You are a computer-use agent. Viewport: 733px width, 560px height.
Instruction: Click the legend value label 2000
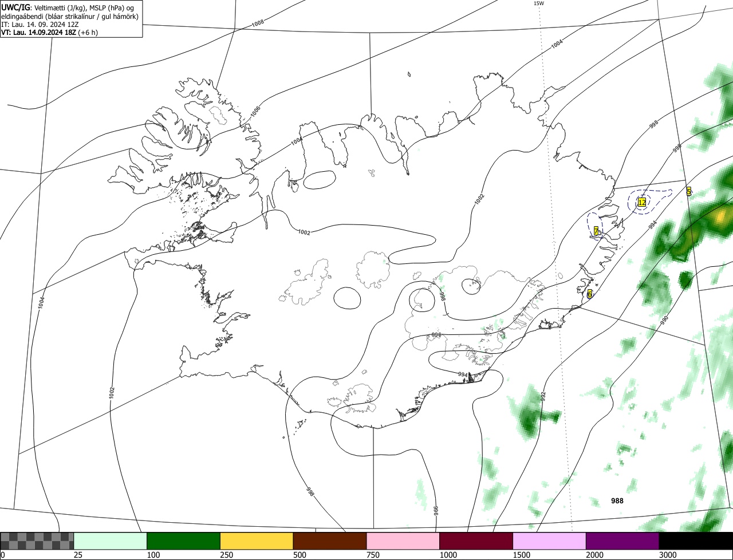(594, 555)
